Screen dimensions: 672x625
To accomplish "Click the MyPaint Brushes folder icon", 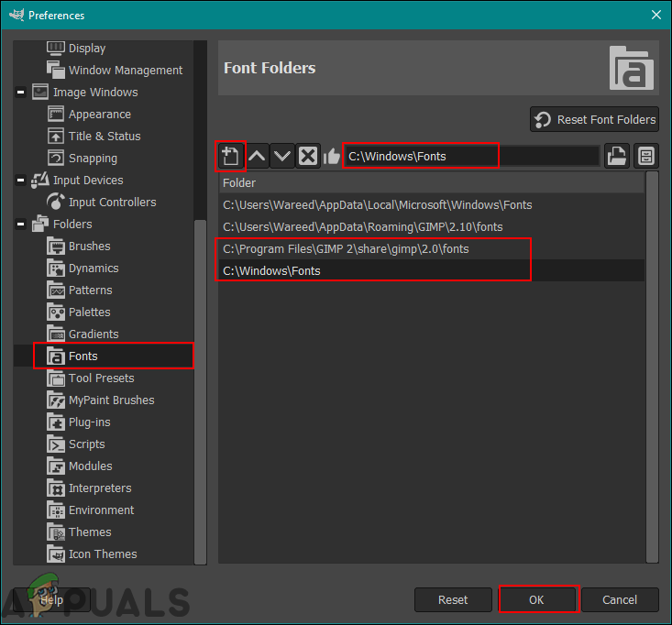I will point(56,400).
